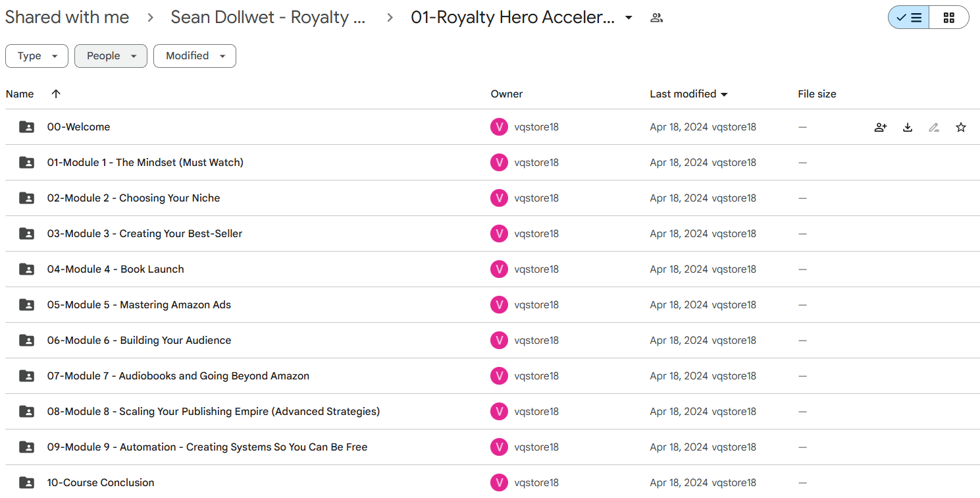Click the rename pencil icon on 00-Welcome row
The image size is (980, 498).
coord(934,127)
